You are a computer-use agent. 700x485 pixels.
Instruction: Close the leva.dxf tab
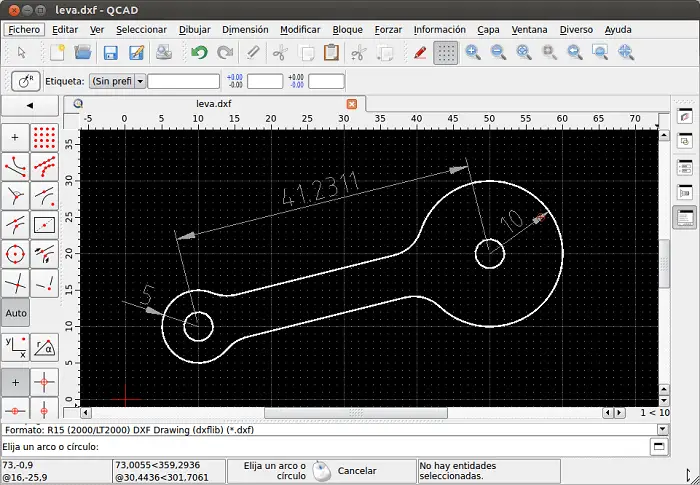352,104
